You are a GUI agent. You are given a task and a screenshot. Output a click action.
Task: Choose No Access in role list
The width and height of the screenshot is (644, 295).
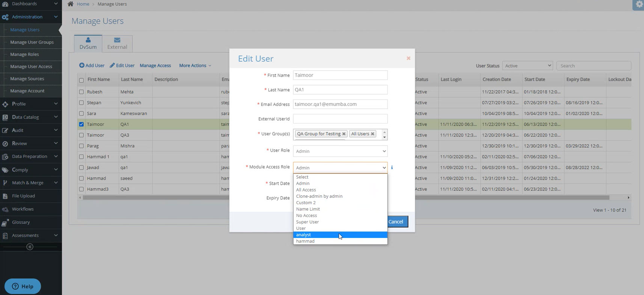[340, 215]
